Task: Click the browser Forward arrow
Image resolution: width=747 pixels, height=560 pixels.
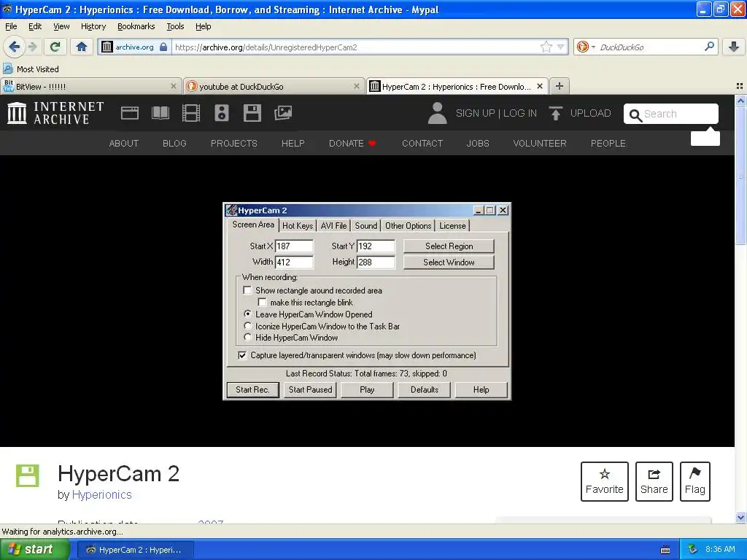Action: [32, 47]
